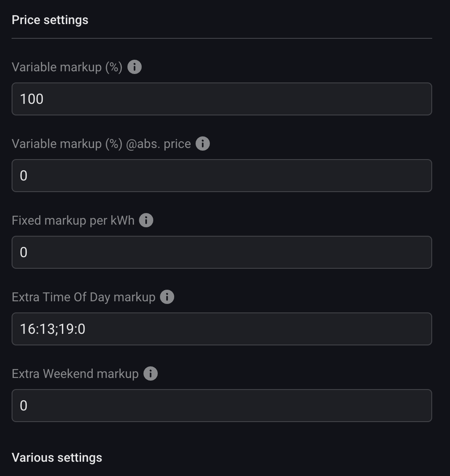This screenshot has width=450, height=476.
Task: Click the "Variable markup (%)" label text
Action: [x=67, y=67]
